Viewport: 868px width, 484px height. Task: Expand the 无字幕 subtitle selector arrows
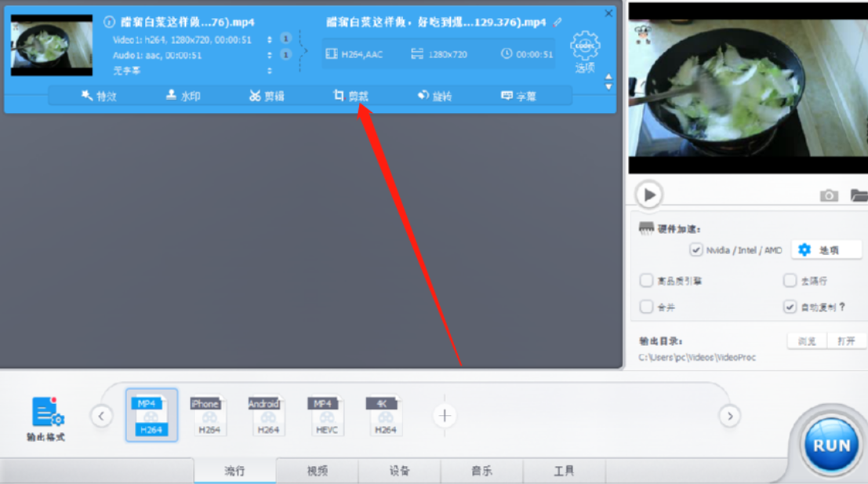coord(270,71)
